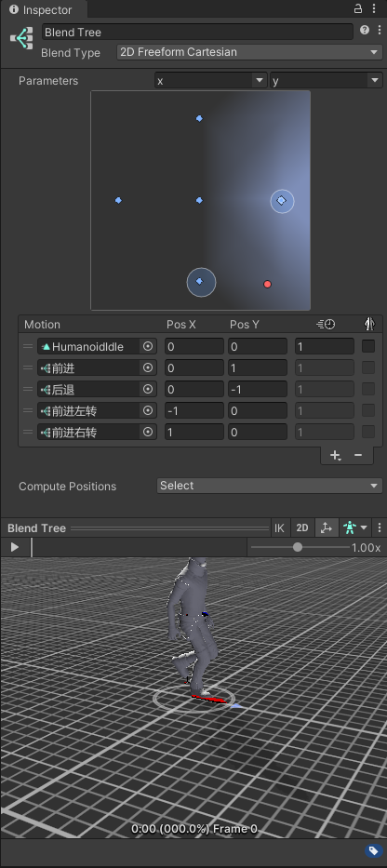Click the HumanoidIdle time scale field

(x=325, y=346)
